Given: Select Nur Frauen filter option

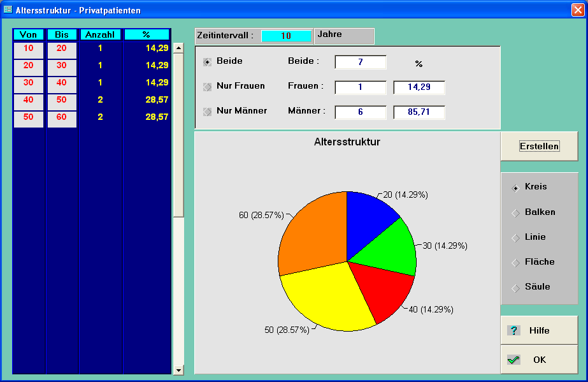Looking at the screenshot, I should pyautogui.click(x=207, y=86).
